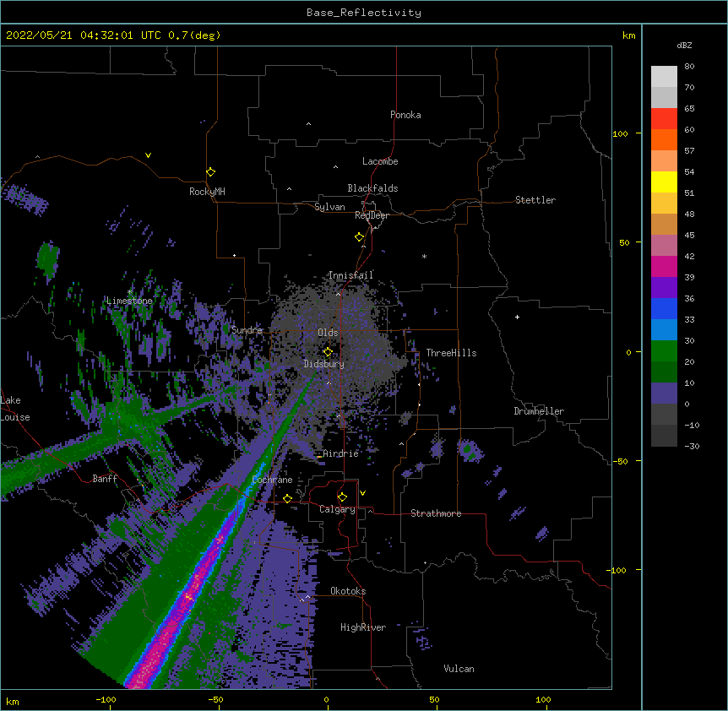Click the yellow V marker northeast of Calgary

pyautogui.click(x=362, y=493)
